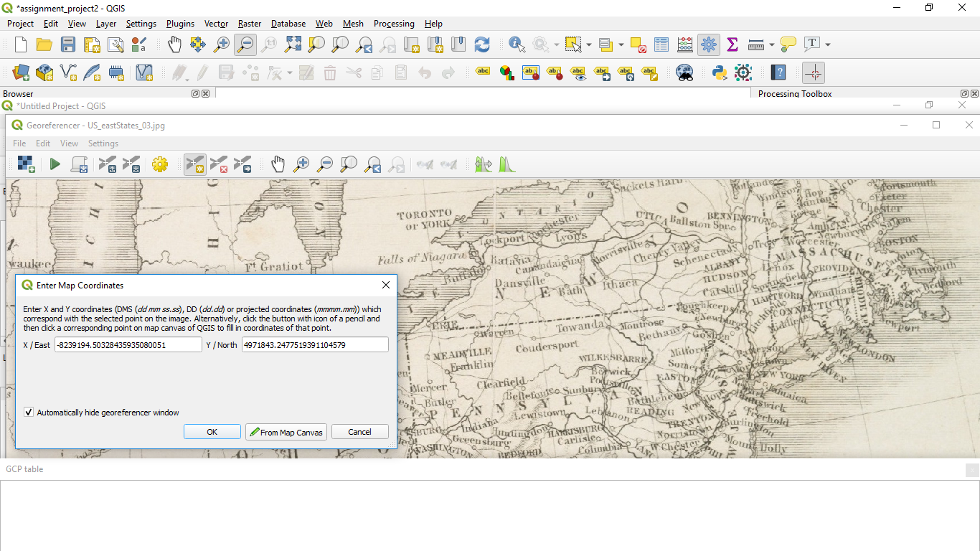
Task: Click Save GCP Points As icon
Action: click(x=131, y=164)
